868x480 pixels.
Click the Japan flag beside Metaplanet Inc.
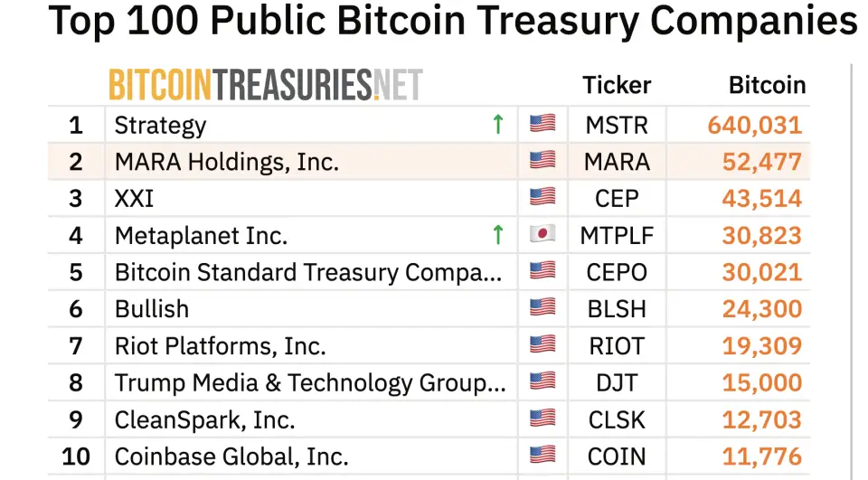click(542, 235)
